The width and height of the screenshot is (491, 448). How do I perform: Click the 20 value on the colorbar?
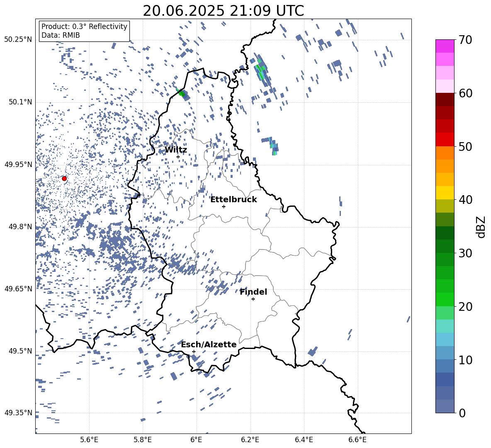click(465, 306)
